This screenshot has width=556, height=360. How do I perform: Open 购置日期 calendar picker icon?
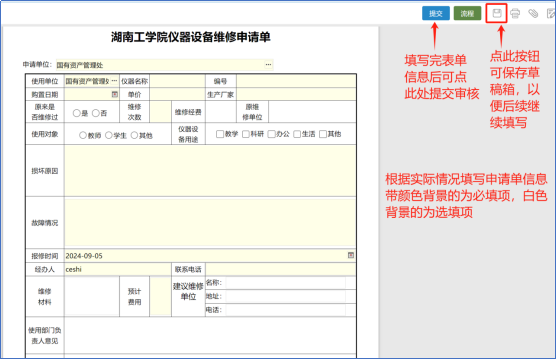(x=115, y=94)
